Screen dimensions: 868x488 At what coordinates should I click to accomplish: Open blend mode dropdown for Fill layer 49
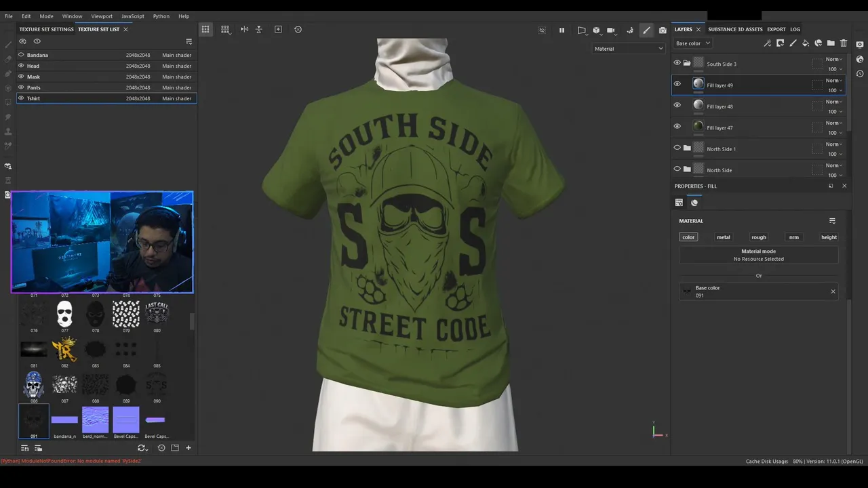tap(834, 81)
